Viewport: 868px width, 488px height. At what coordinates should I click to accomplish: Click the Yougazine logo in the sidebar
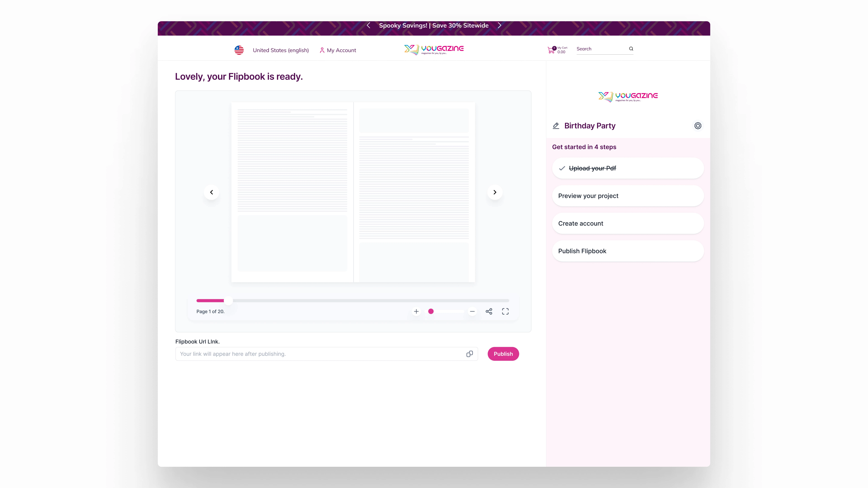(628, 97)
